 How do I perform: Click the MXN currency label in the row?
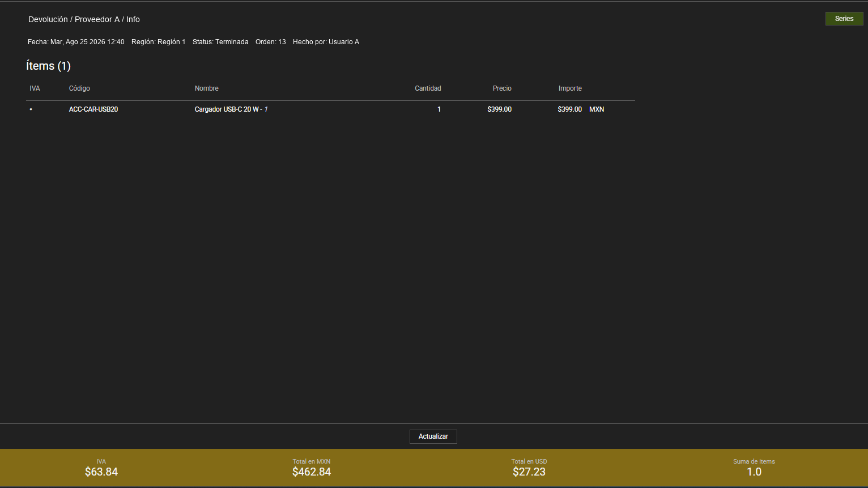point(597,109)
